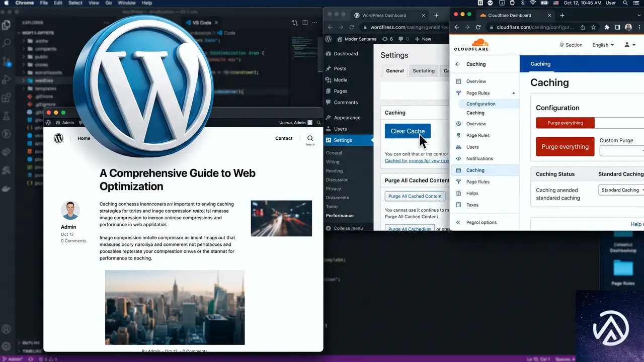Switch to the General settings tab
This screenshot has height=362, width=644.
[395, 70]
